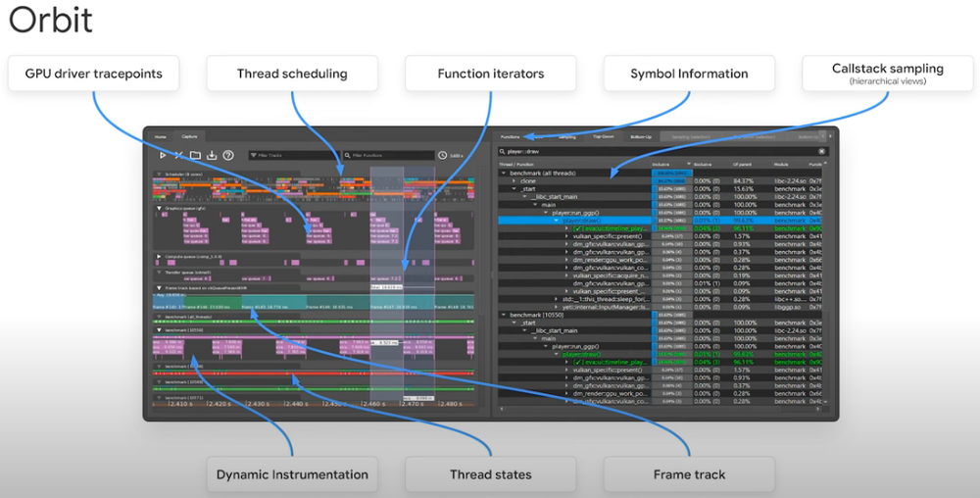Click the clock icon beside capture duration

point(443,155)
